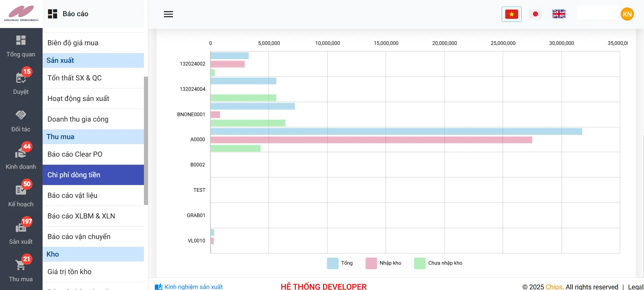The image size is (644, 290).
Task: Toggle the Nhập kho pink legend swatch
Action: (371, 263)
